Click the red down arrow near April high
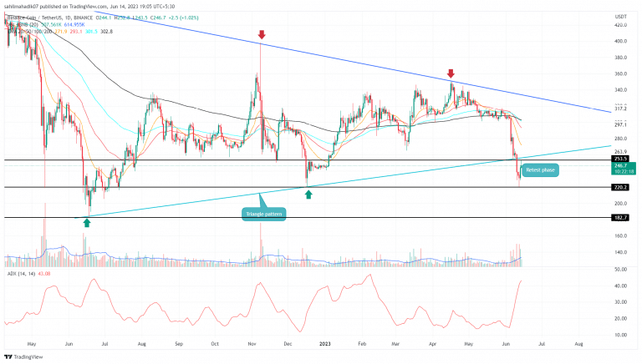The image size is (642, 364). 451,73
